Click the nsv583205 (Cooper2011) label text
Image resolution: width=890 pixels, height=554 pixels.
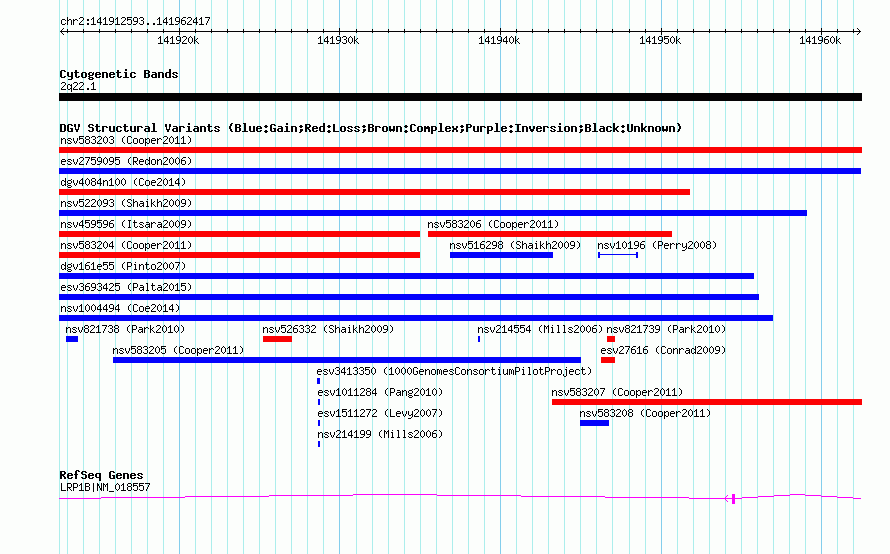click(x=178, y=350)
